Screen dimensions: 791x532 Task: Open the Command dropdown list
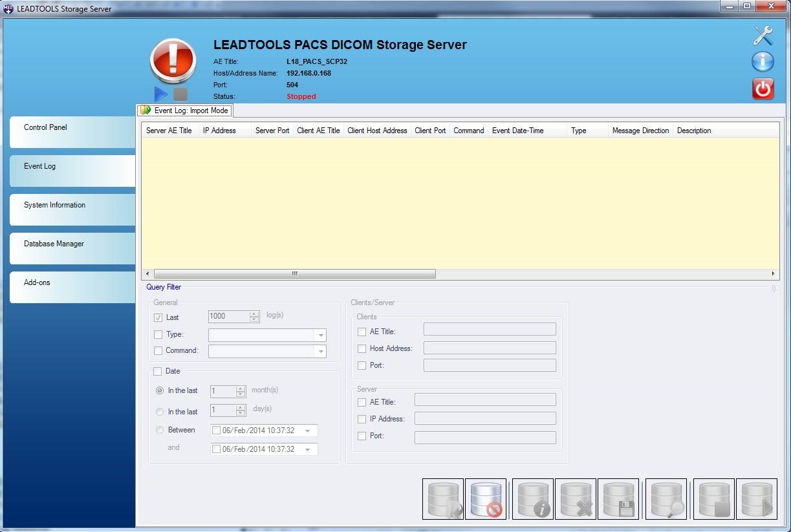[x=321, y=351]
